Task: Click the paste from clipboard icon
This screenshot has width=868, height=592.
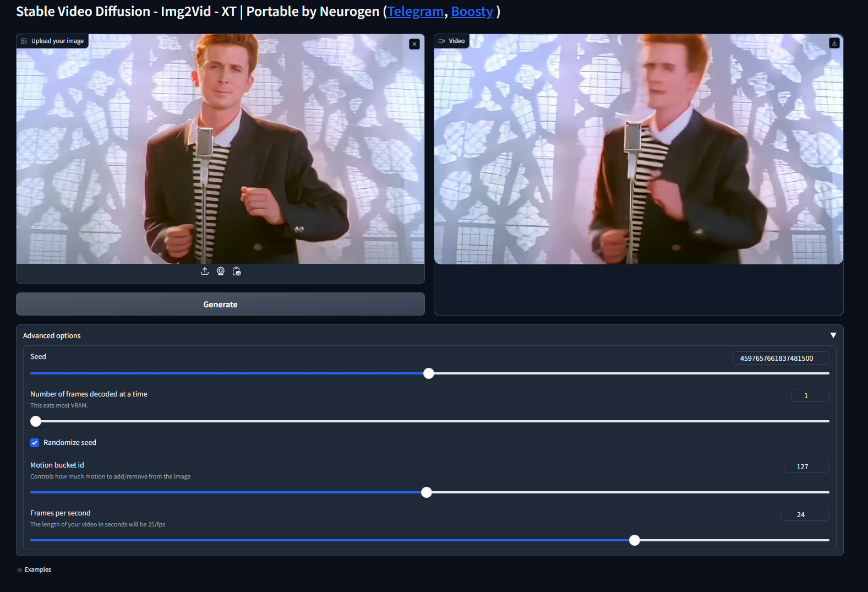Action: (x=237, y=271)
